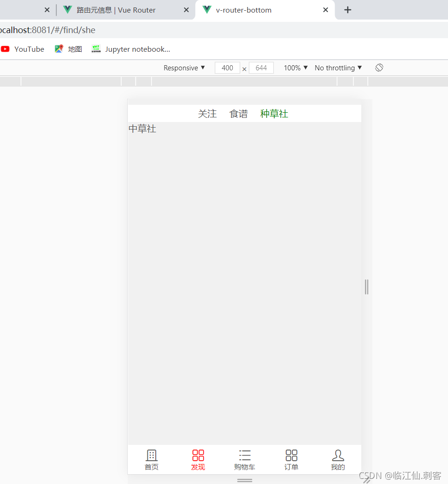Click the YouTube bookmark icon
The width and height of the screenshot is (448, 484).
click(5, 49)
